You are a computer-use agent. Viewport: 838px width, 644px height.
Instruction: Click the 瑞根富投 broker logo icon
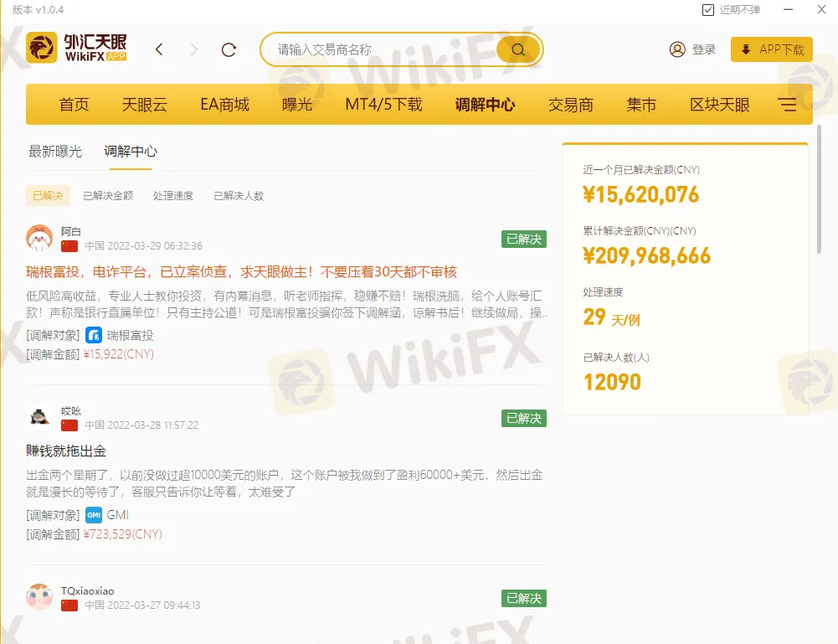94,336
